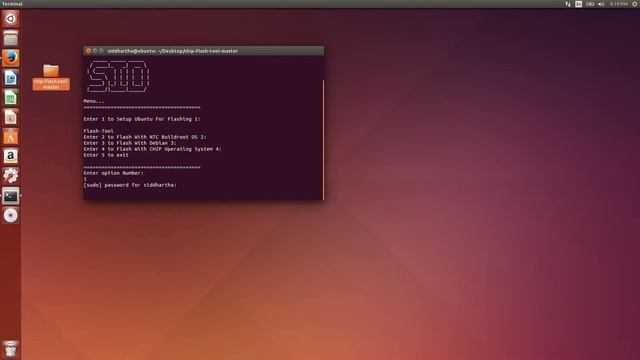This screenshot has height=360, width=640.
Task: Click the terminal title bar text
Action: coord(173,51)
